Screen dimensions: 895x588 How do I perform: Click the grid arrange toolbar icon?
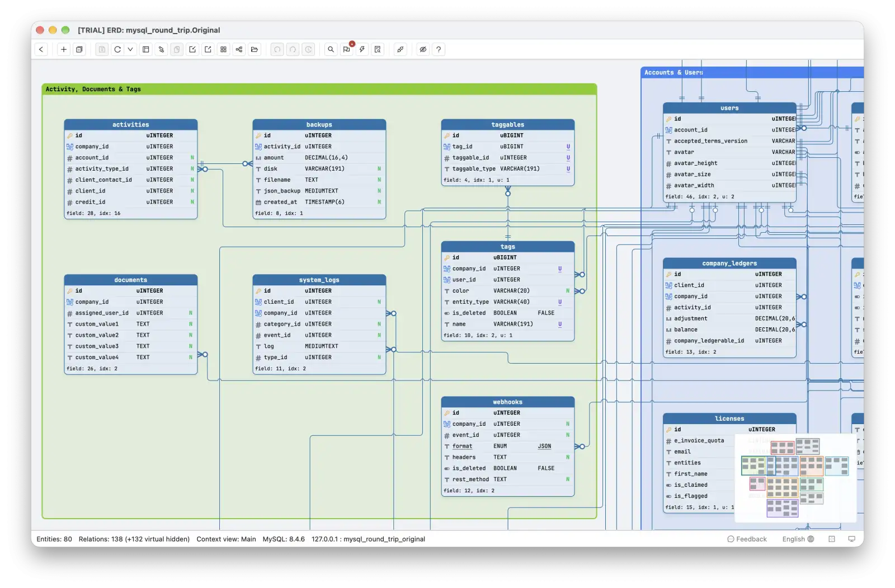(224, 49)
